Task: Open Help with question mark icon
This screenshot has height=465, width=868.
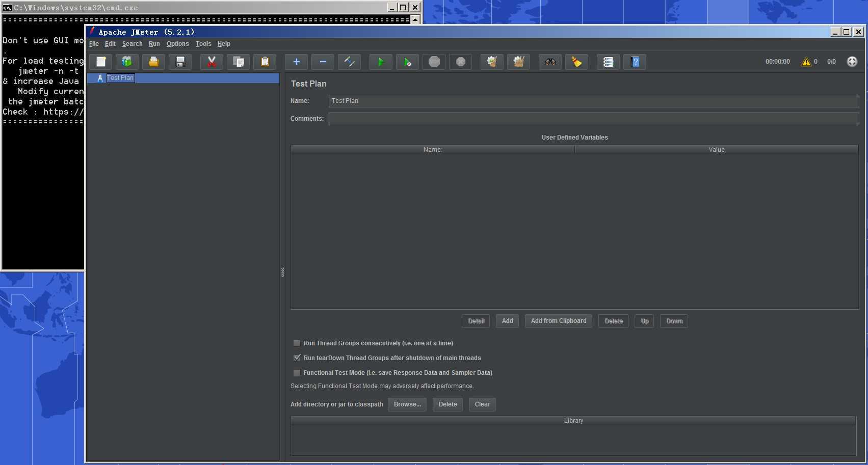Action: click(x=635, y=62)
